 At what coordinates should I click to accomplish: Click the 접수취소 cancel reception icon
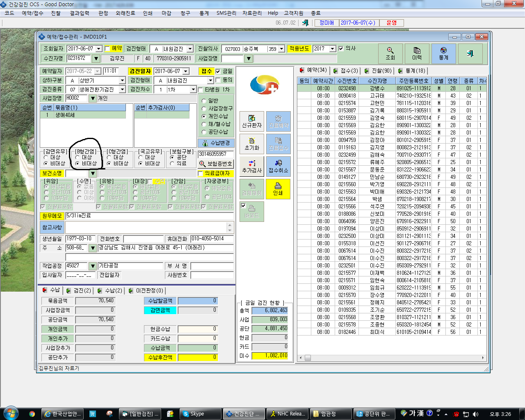coord(278,167)
